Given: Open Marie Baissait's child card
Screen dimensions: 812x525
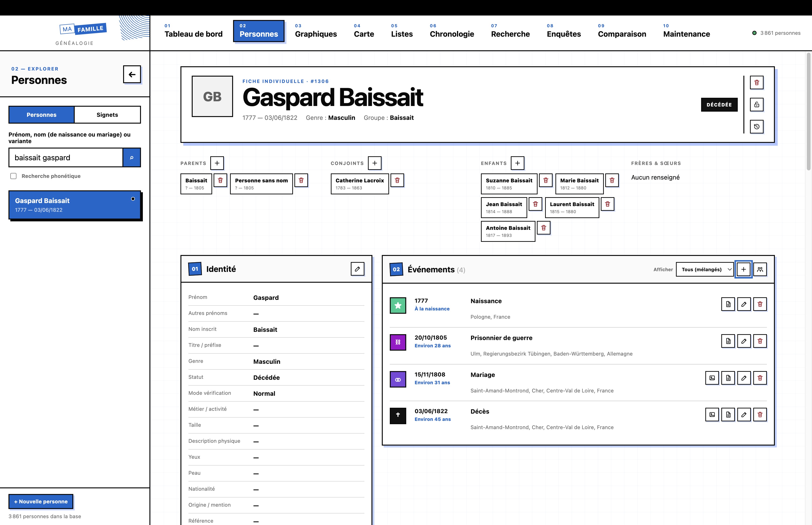Looking at the screenshot, I should (x=579, y=184).
